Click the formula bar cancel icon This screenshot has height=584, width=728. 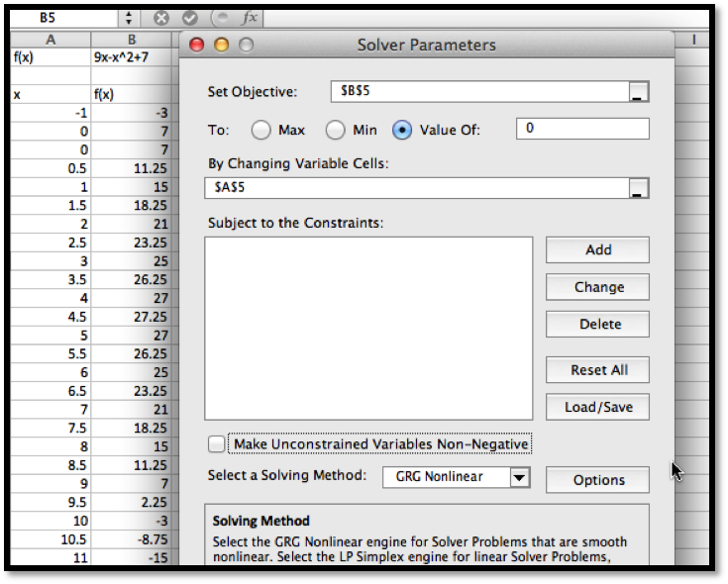[162, 18]
